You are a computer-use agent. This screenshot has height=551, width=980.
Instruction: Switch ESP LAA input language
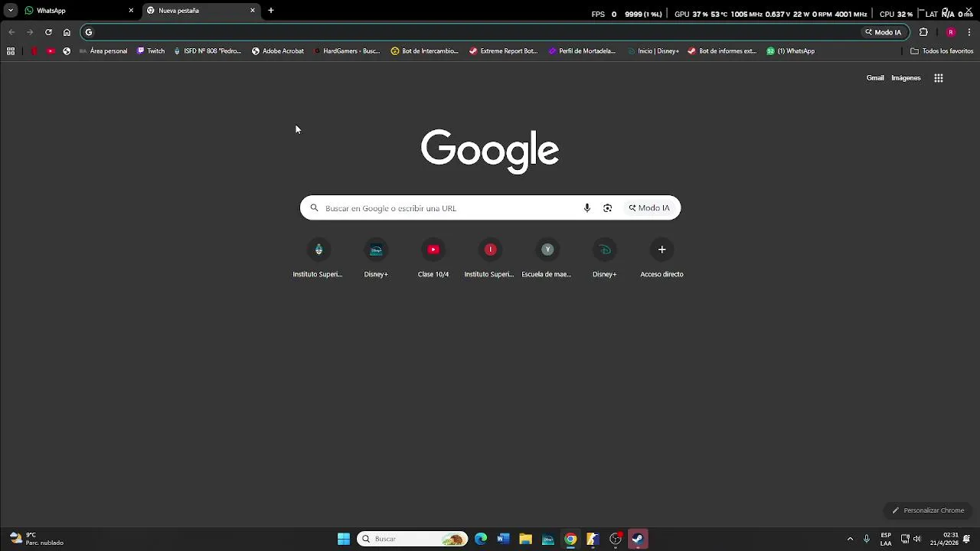(x=886, y=539)
